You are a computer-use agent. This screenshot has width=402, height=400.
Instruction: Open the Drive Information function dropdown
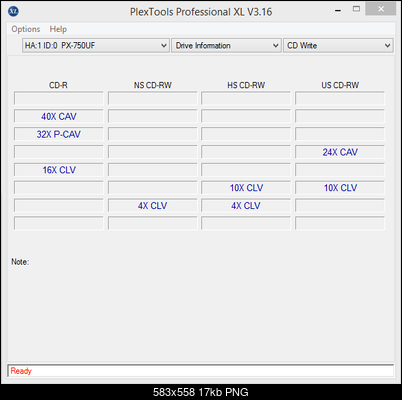[x=226, y=45]
